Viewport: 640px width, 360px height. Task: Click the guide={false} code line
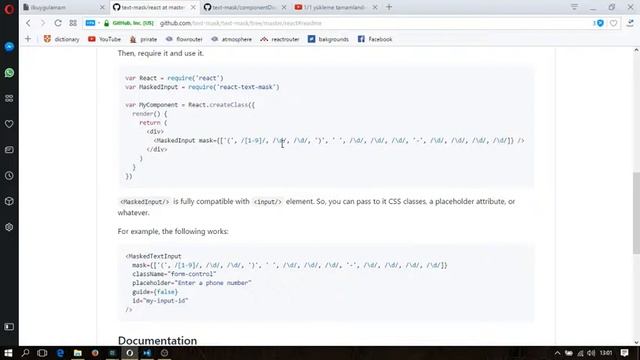coord(155,292)
